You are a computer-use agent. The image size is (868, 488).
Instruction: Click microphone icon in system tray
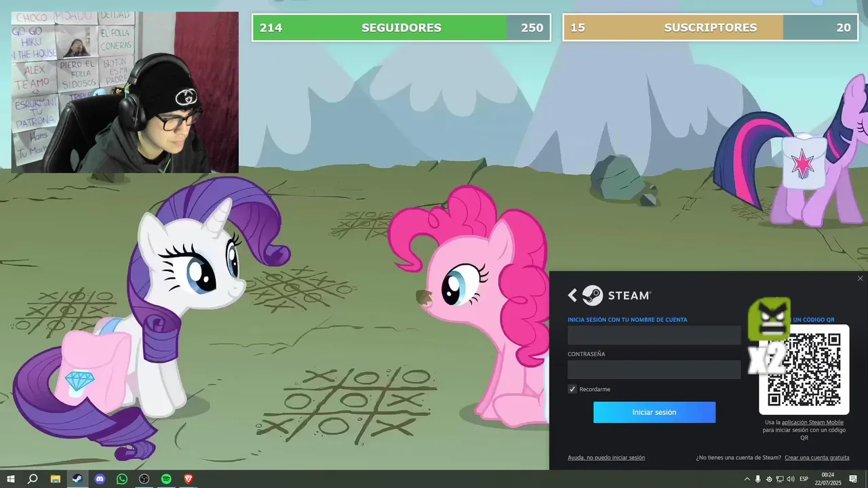(x=758, y=479)
